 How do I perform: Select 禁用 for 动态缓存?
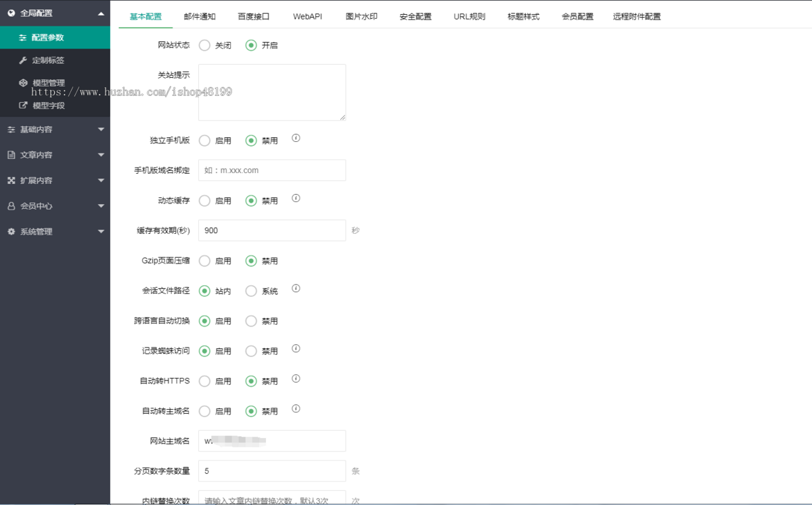pyautogui.click(x=251, y=201)
